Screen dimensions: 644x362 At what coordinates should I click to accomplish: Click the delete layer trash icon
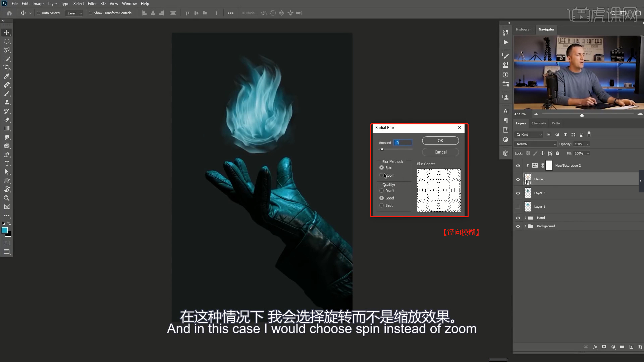(640, 347)
